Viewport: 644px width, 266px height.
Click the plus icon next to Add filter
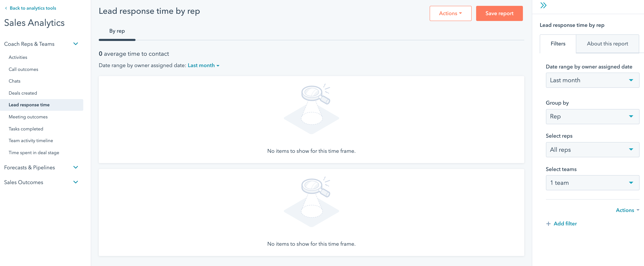(x=548, y=224)
